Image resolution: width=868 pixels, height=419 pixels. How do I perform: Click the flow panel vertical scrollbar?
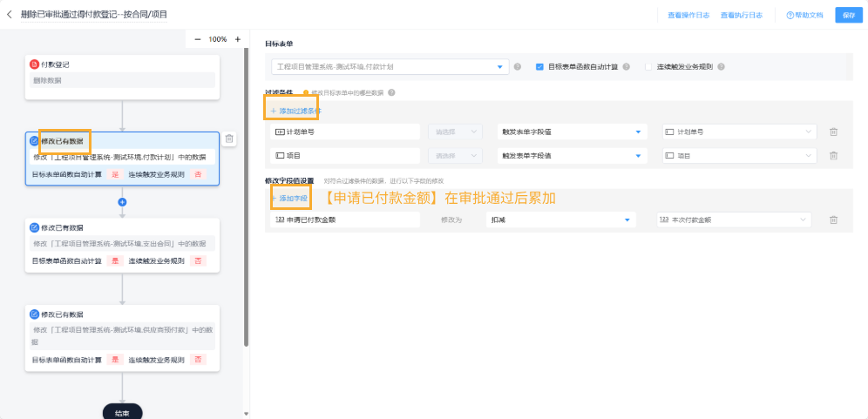click(x=247, y=197)
